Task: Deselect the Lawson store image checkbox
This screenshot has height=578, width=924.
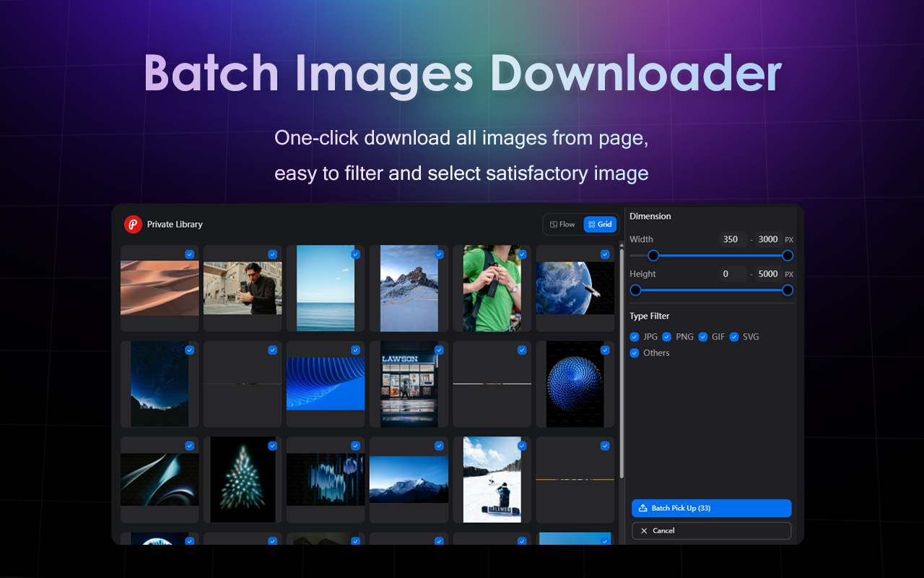Action: point(438,350)
